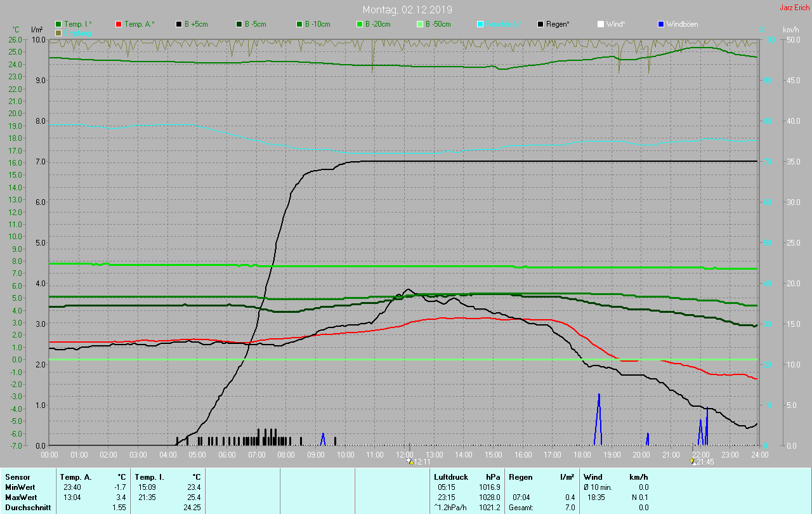Click the wind gust time "18:35"

[596, 497]
